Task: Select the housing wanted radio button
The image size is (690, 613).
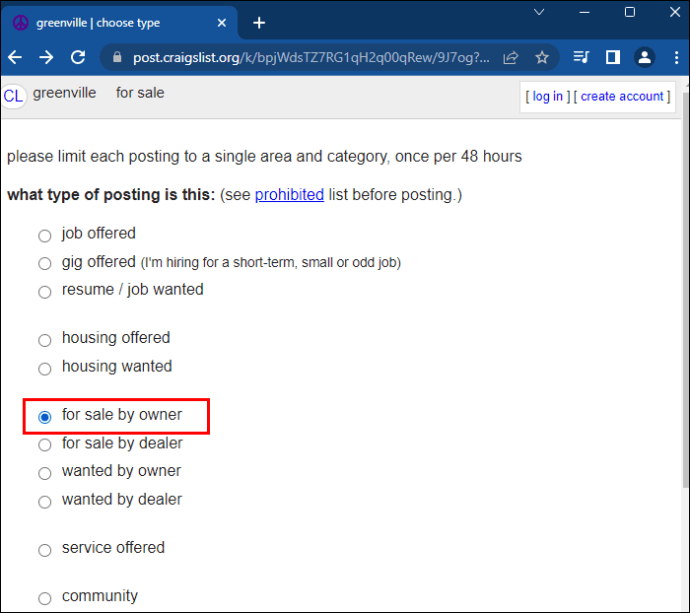Action: pyautogui.click(x=44, y=368)
